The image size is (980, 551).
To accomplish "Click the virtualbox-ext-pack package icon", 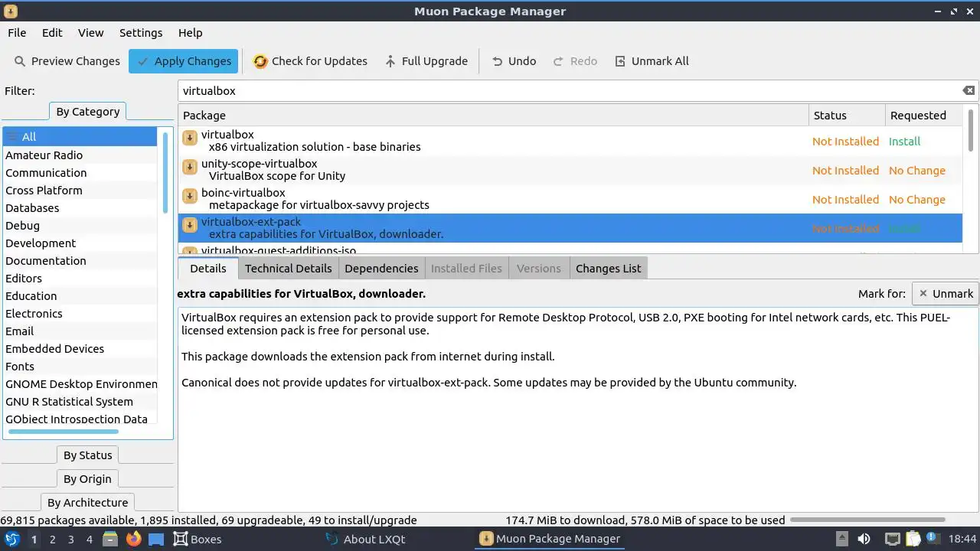I will (189, 225).
